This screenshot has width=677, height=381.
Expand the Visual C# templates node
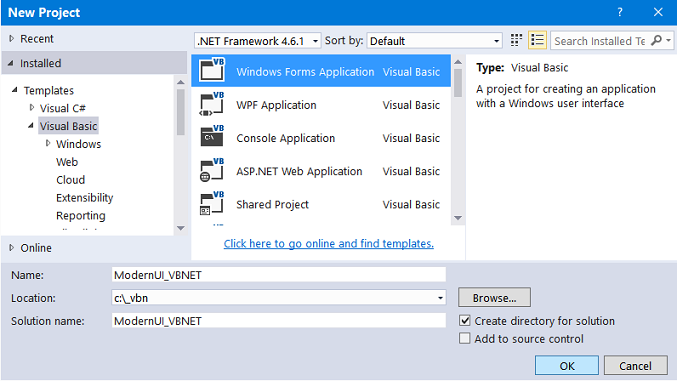tap(32, 108)
